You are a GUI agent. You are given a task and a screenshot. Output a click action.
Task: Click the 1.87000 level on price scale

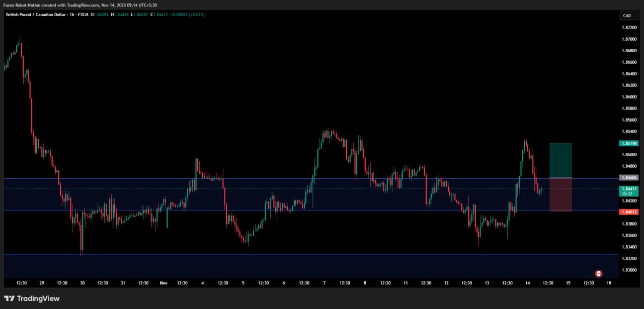629,39
